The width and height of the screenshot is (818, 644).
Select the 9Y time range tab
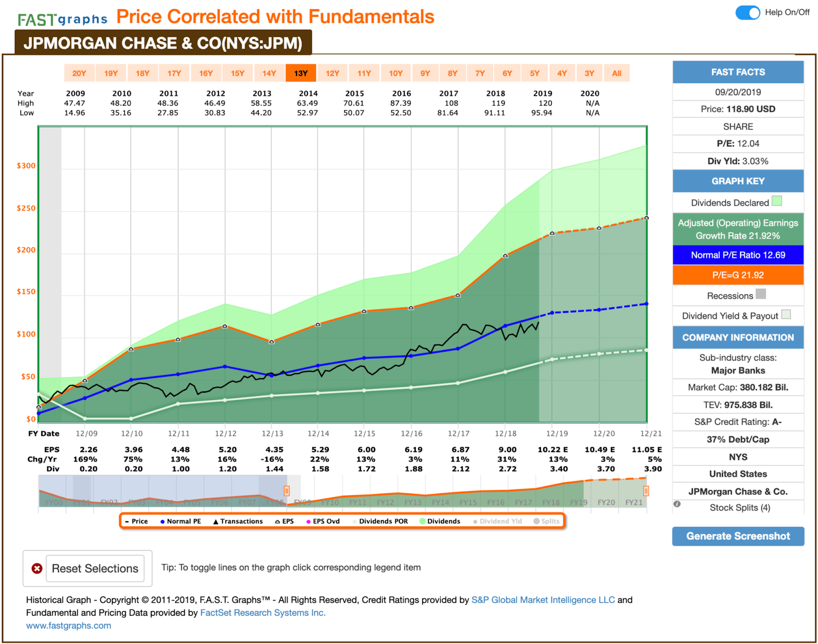(425, 73)
